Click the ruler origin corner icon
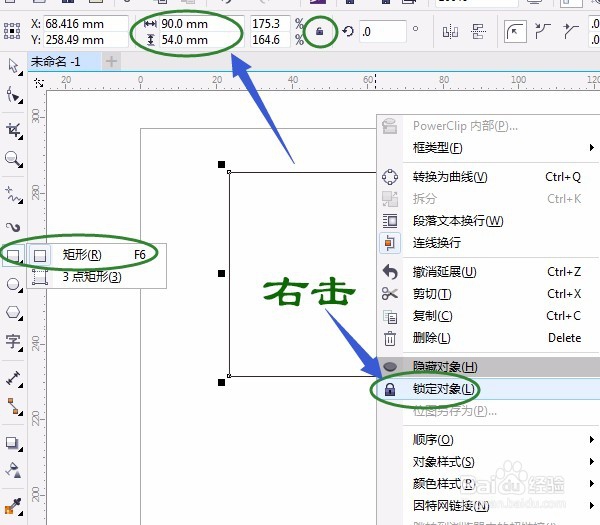Image resolution: width=600 pixels, height=525 pixels. (x=39, y=82)
